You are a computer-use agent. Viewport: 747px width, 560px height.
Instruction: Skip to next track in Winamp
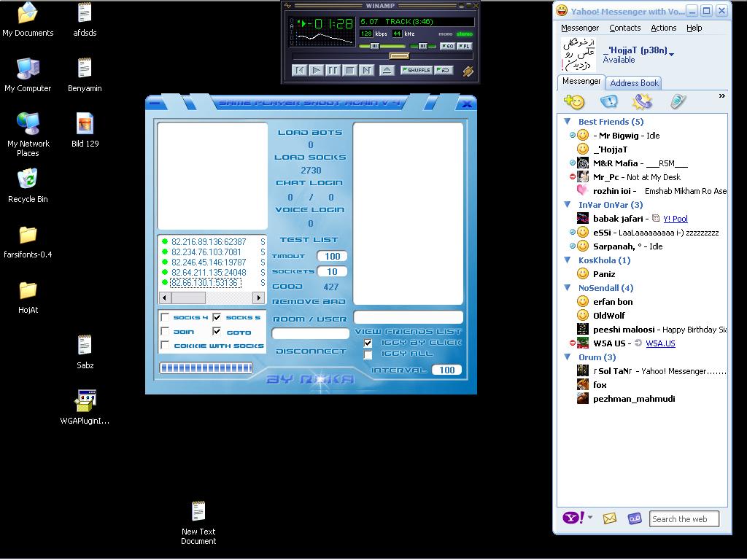point(366,71)
